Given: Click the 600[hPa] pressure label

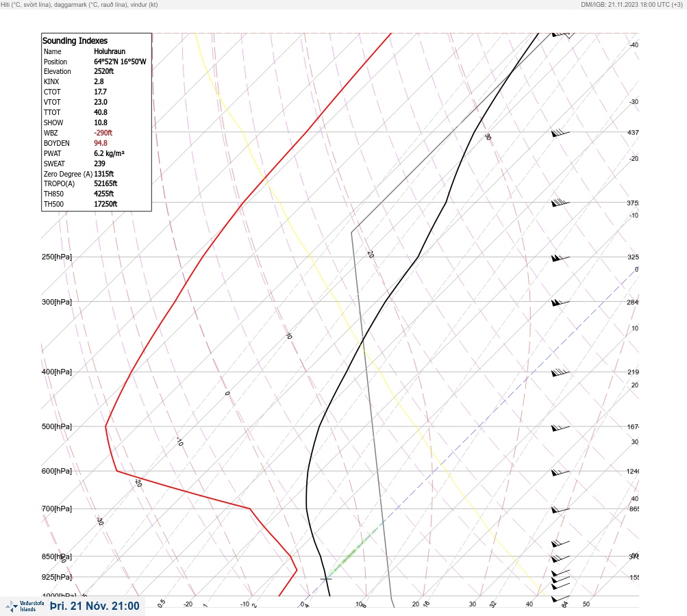Looking at the screenshot, I should click(57, 471).
